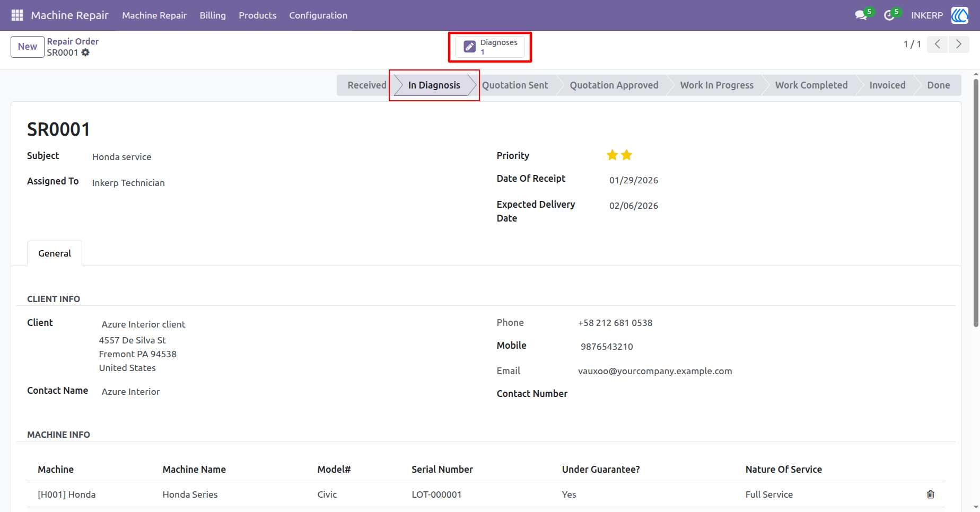Open the Billing menu
The width and height of the screenshot is (980, 512).
point(213,15)
